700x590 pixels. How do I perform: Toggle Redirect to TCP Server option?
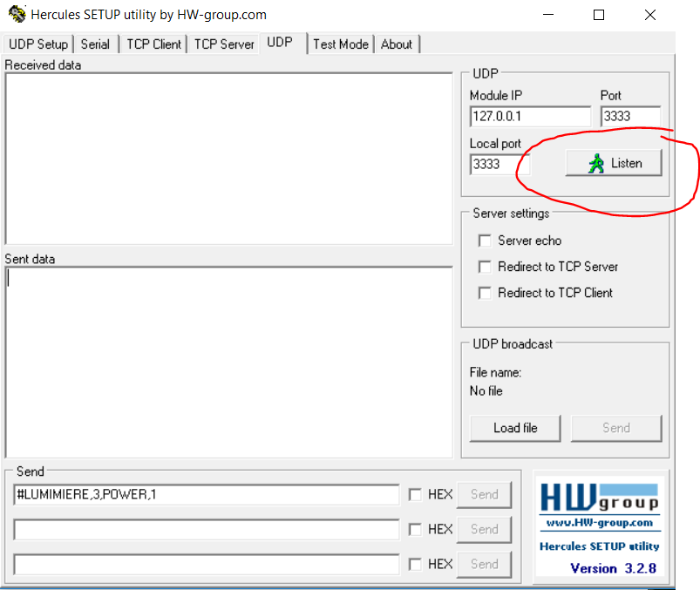click(x=485, y=267)
